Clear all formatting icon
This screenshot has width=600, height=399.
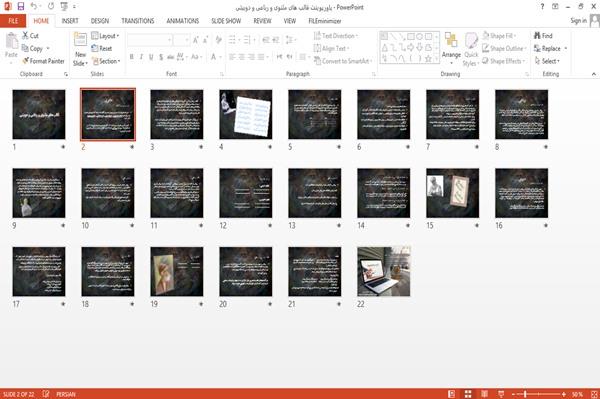pyautogui.click(x=218, y=39)
